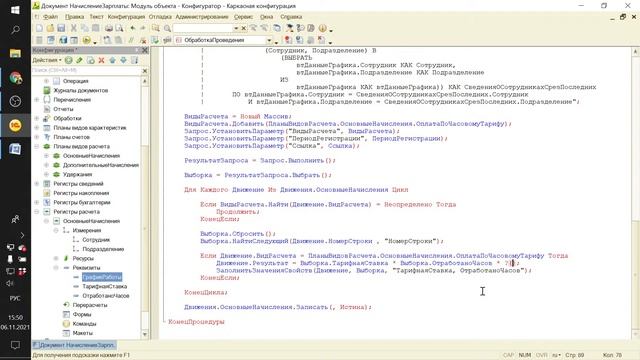640x360 pixels.
Task: Expand the Обработки tree node
Action: 36,118
